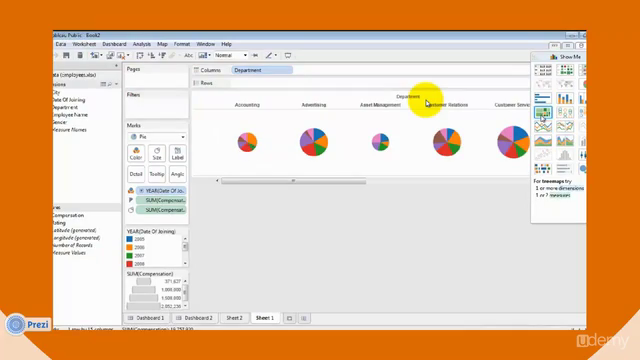Screen dimensions: 640x360
Task: Select the discrete area chart in Show Me
Action: click(565, 141)
